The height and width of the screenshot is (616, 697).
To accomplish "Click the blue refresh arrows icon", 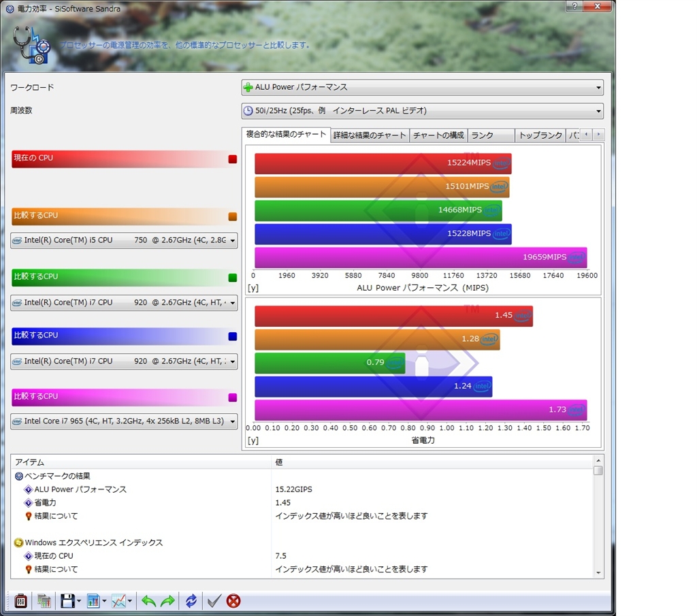I will 191,601.
